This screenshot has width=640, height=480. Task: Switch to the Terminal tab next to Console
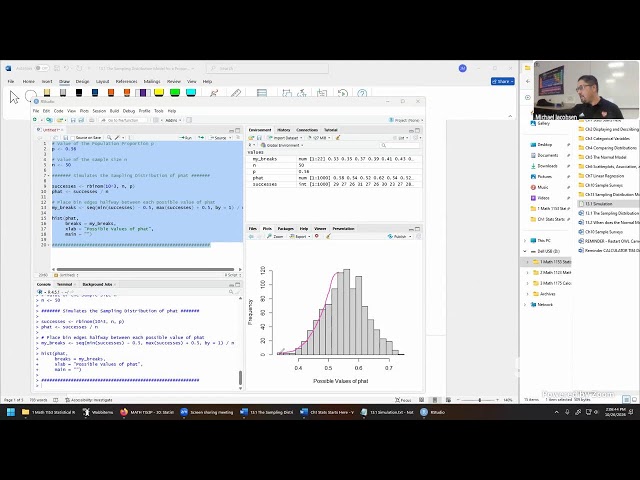coord(64,284)
